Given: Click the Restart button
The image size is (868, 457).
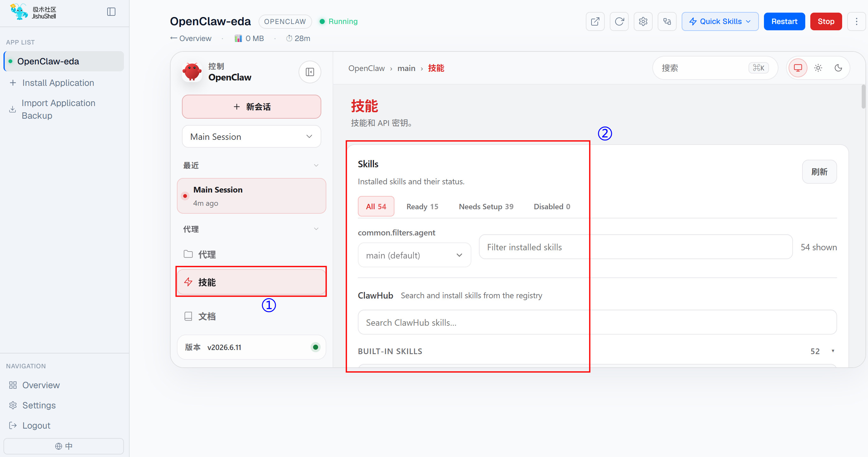Looking at the screenshot, I should click(784, 21).
